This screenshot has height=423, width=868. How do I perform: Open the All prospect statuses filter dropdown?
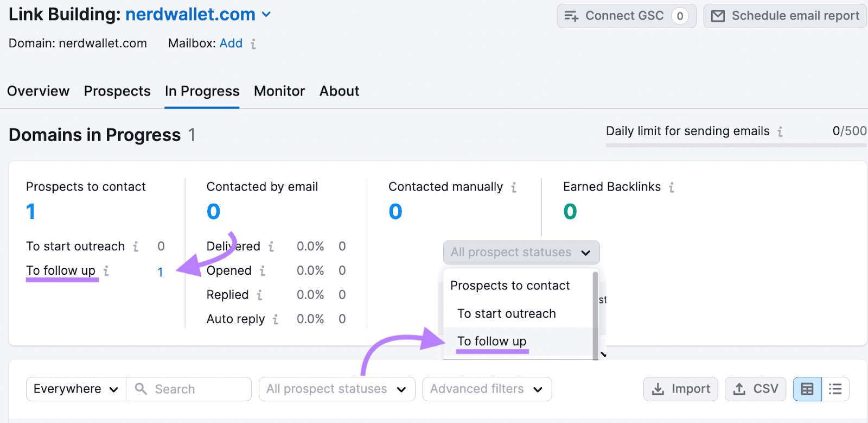[x=336, y=389]
